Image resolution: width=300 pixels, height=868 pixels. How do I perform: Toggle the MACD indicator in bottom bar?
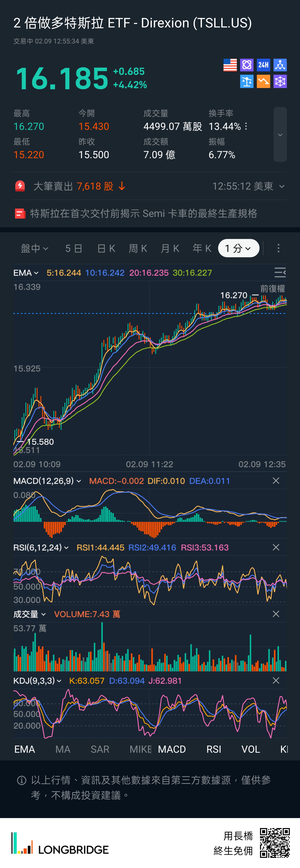click(x=172, y=749)
